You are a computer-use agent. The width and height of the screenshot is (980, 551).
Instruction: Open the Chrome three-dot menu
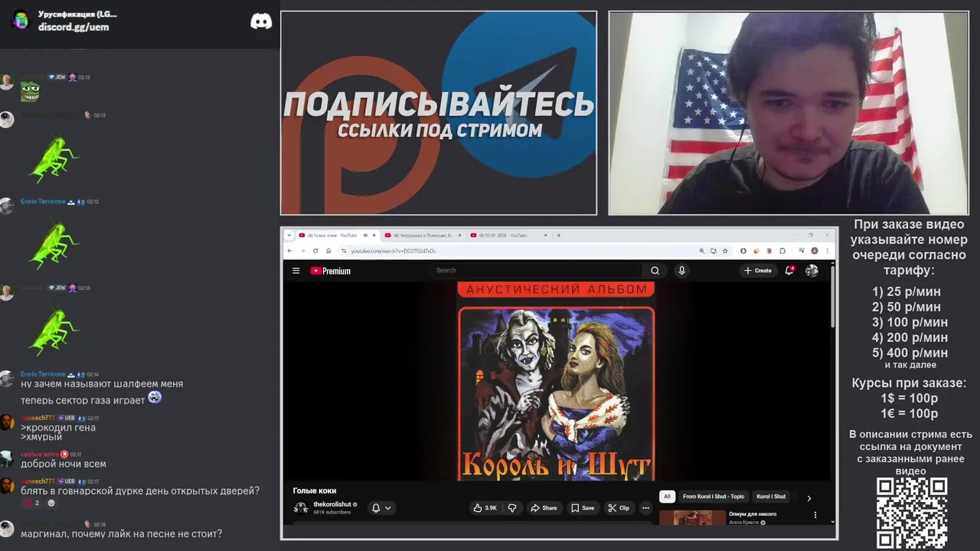click(x=827, y=250)
